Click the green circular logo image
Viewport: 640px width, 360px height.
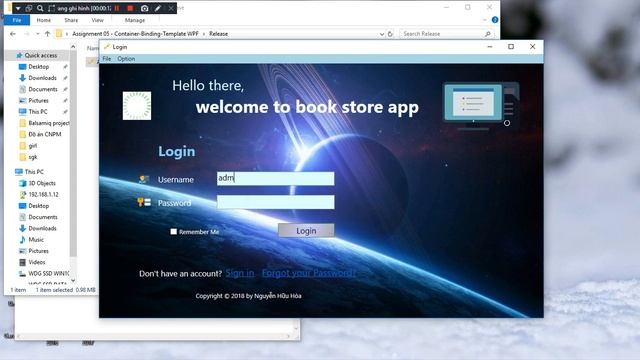tap(137, 106)
